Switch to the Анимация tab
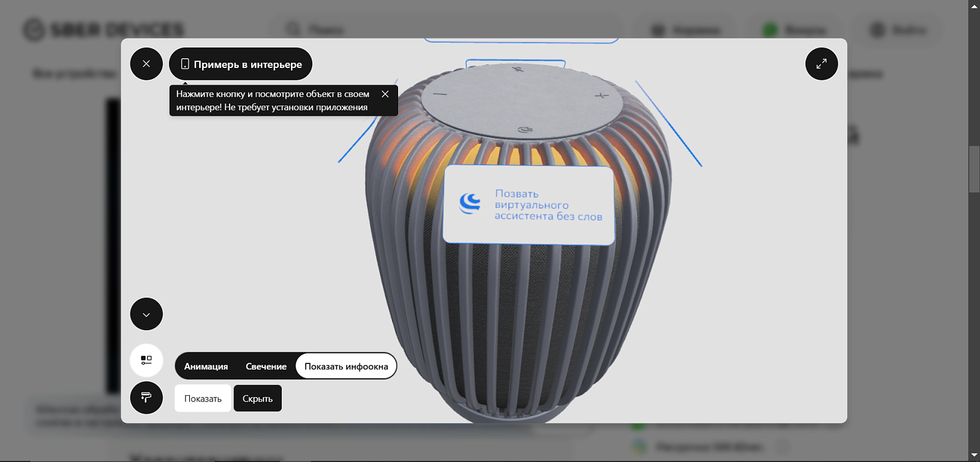The image size is (980, 462). click(x=206, y=366)
